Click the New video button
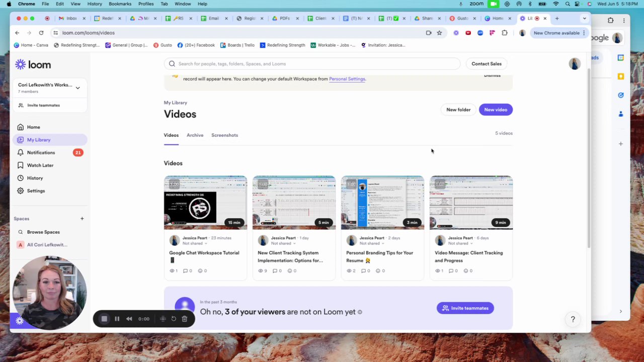 coord(496,110)
